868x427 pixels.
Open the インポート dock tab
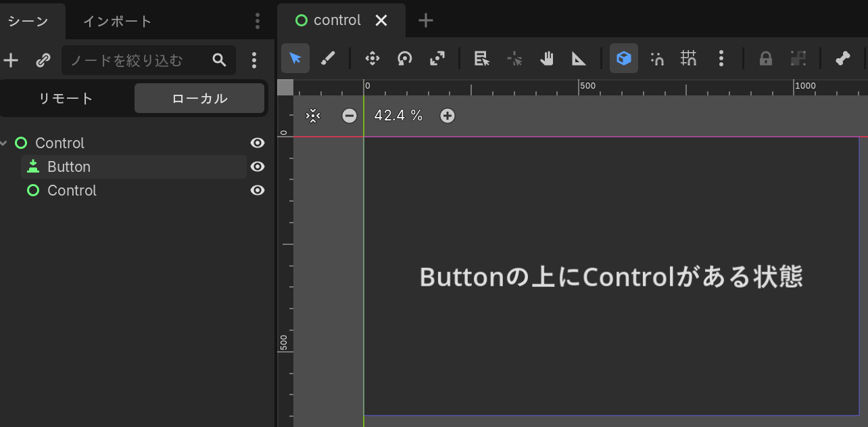click(118, 21)
